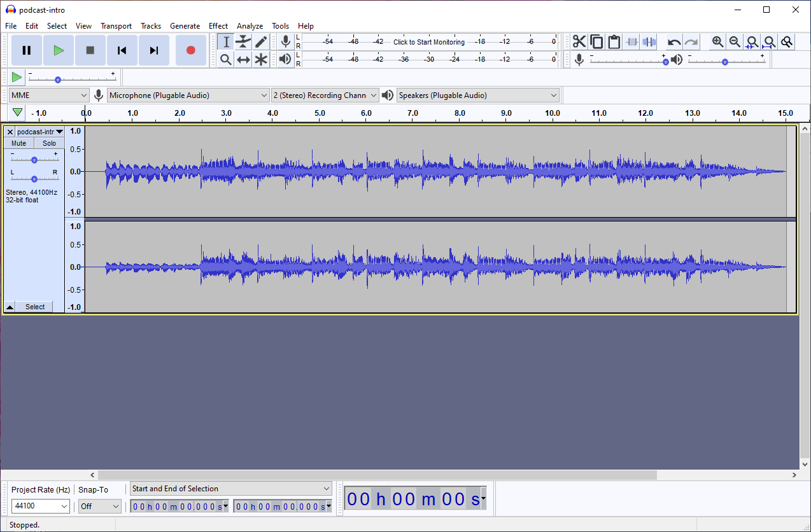Click the Pause transport button

(x=27, y=50)
